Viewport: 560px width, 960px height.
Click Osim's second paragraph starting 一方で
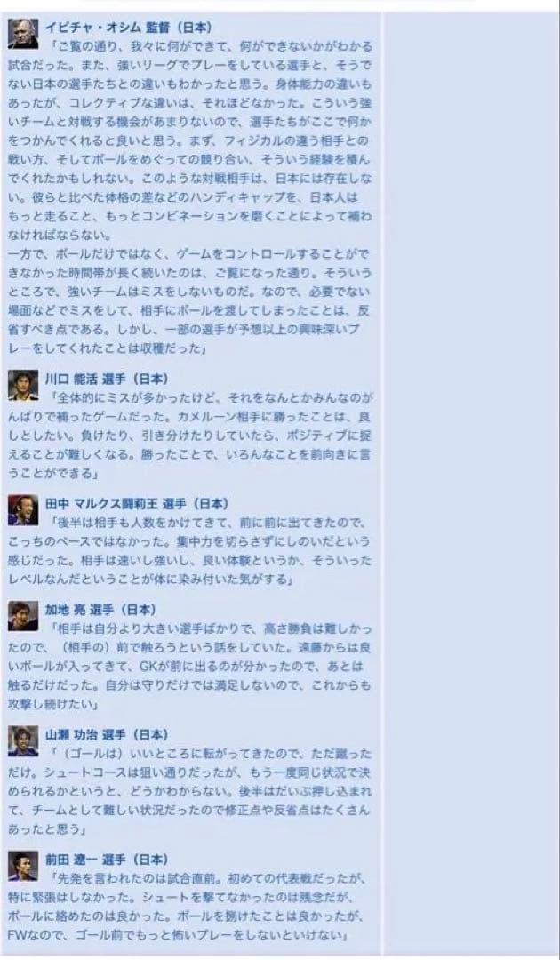pos(189,300)
